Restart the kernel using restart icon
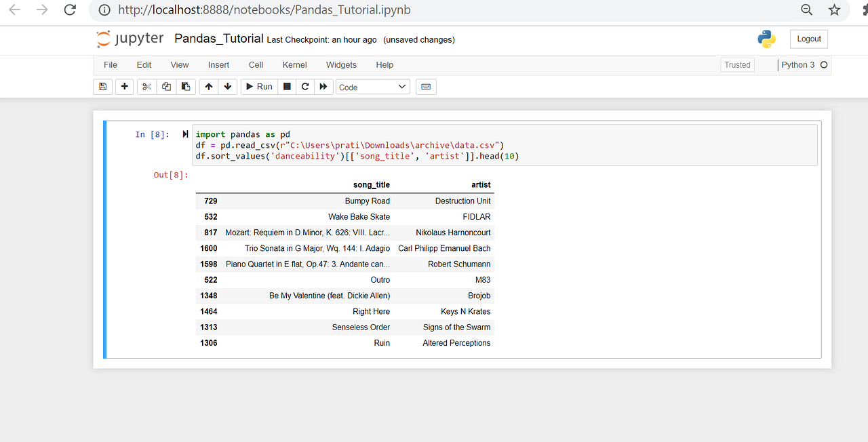Image resolution: width=868 pixels, height=442 pixels. coord(304,86)
